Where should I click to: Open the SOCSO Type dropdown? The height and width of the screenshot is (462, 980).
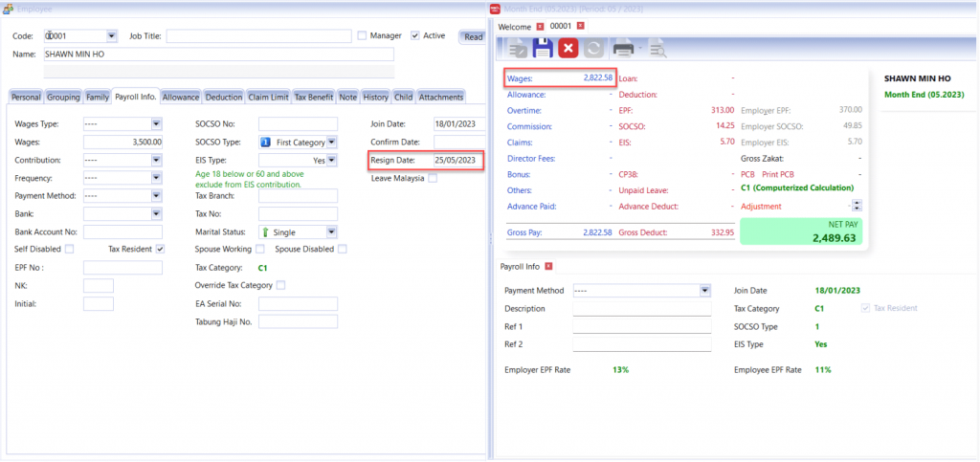[332, 142]
